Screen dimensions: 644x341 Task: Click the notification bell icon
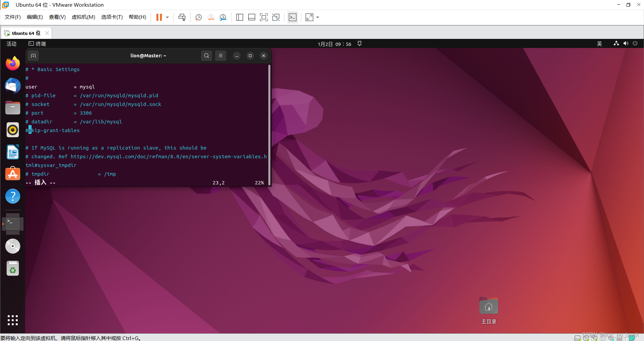pos(360,44)
